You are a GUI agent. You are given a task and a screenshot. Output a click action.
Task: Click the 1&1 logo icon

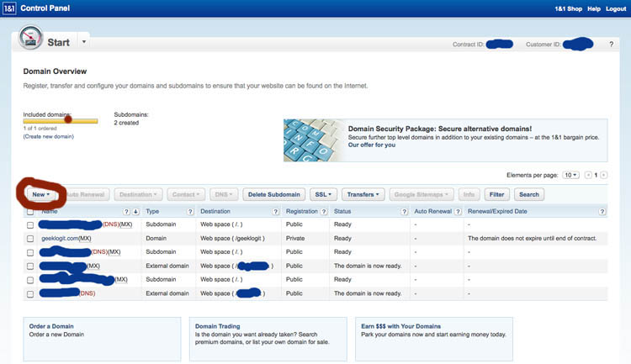[9, 8]
